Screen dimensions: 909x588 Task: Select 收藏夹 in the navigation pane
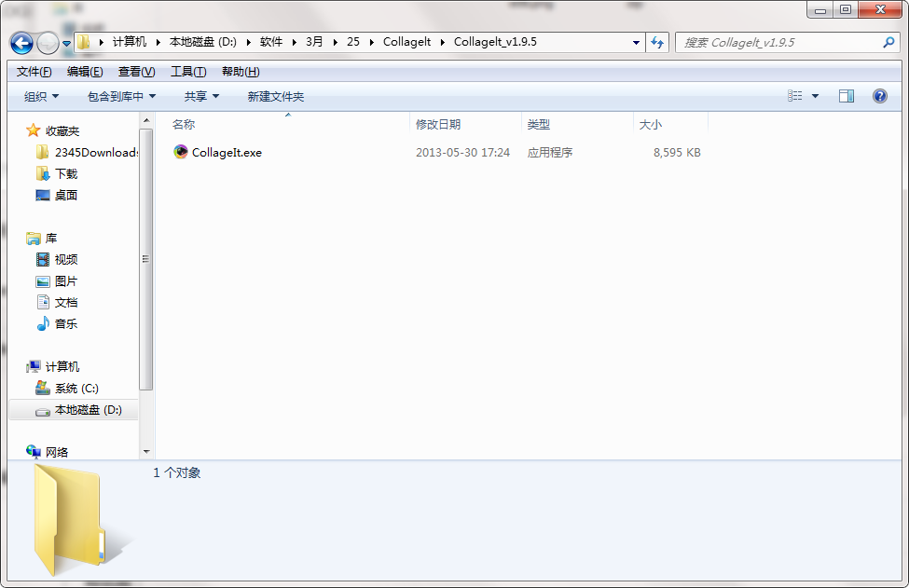[x=62, y=130]
